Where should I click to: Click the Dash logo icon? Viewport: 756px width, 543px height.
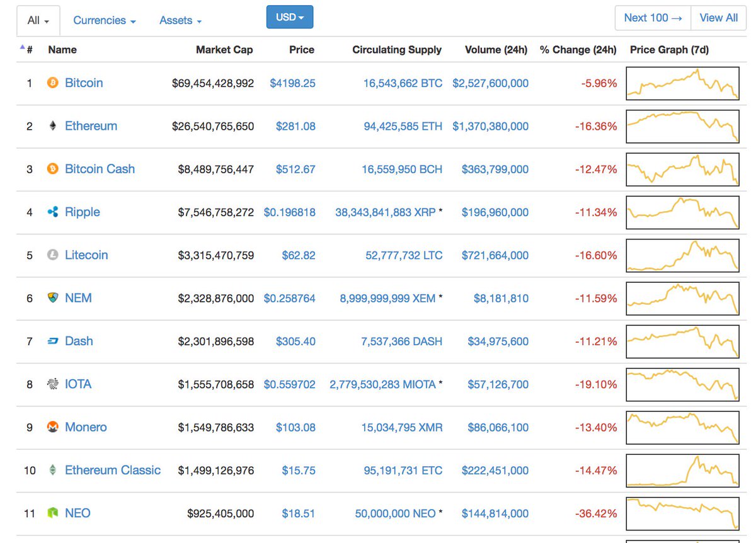pyautogui.click(x=53, y=341)
